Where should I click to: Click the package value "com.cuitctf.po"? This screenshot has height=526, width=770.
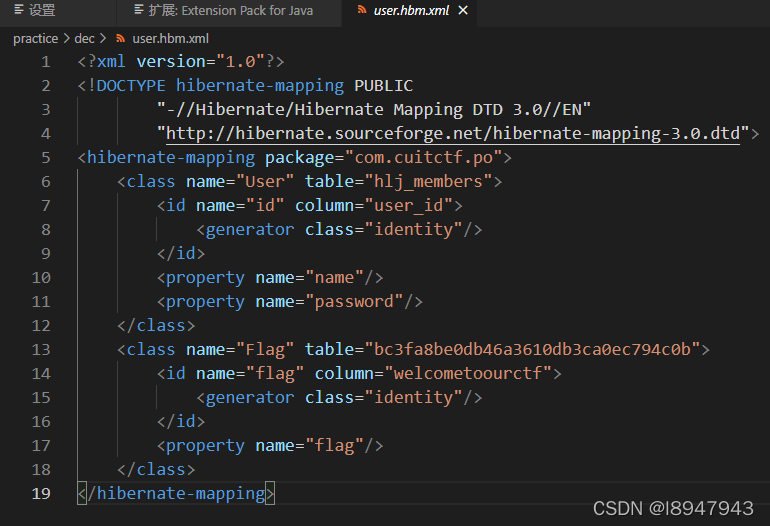(x=423, y=158)
